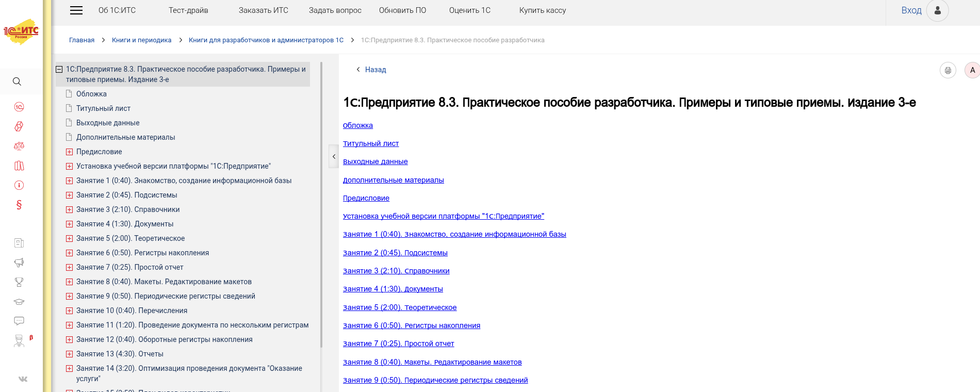Expand Занятие 11 tree node
The width and height of the screenshot is (980, 392).
(69, 325)
